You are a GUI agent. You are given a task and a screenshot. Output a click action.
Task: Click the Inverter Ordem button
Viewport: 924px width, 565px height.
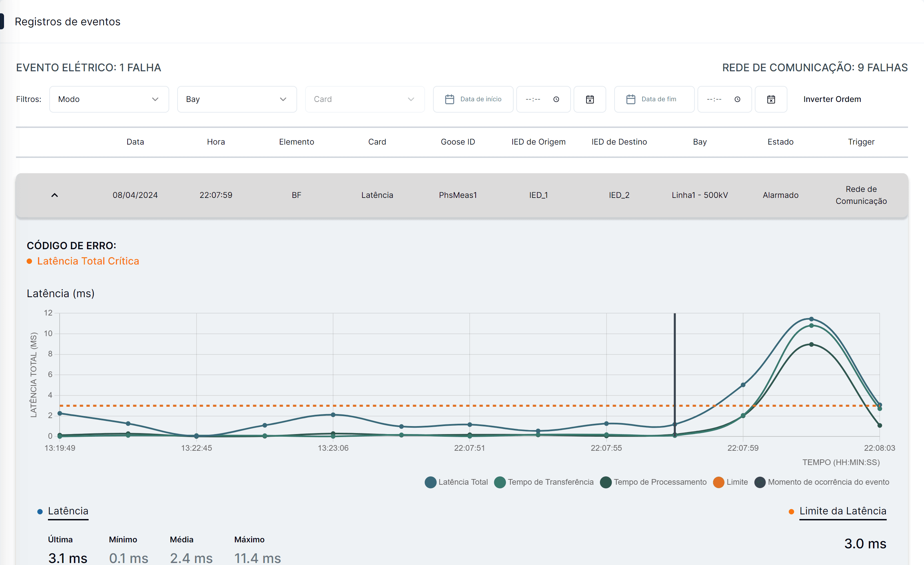(x=832, y=99)
